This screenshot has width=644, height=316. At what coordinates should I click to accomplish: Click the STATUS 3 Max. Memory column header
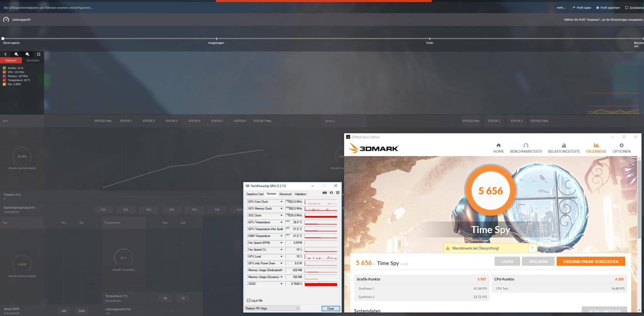pos(539,121)
